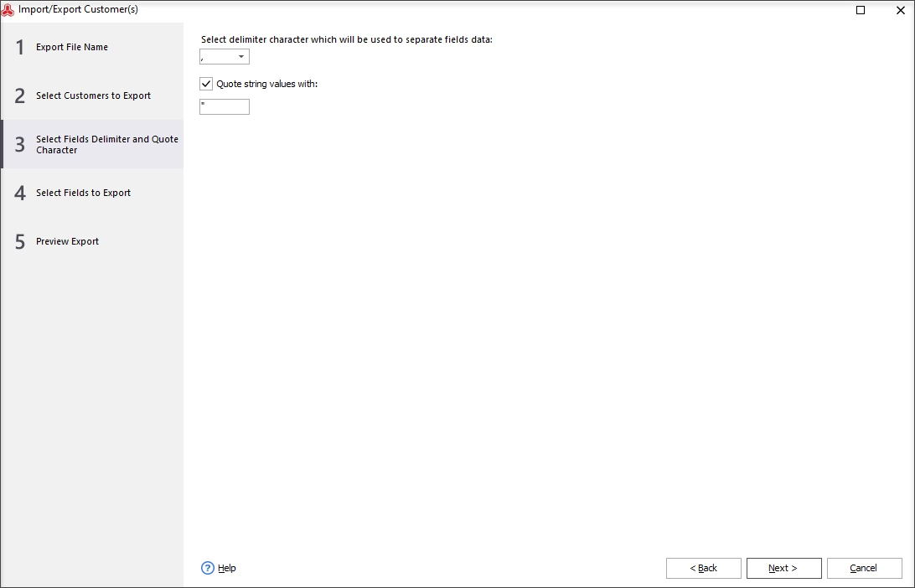
Task: Maximize the Import/Export Customer(s) window
Action: point(861,10)
